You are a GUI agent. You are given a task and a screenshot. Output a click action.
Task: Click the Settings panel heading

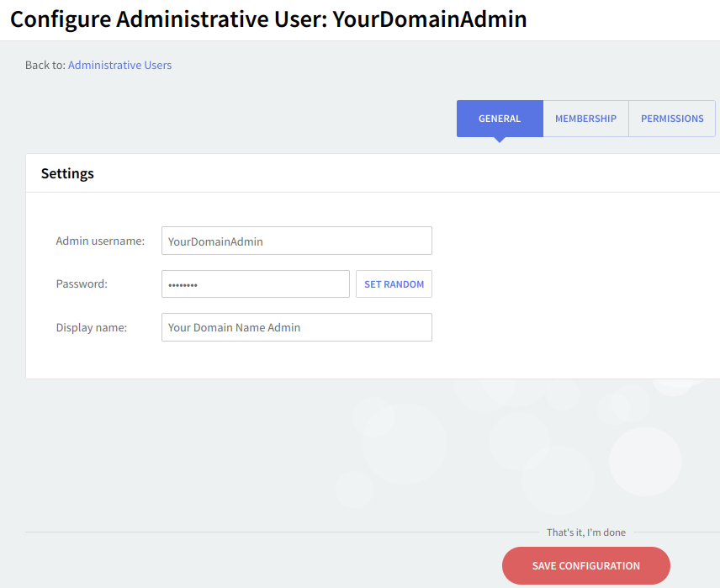point(67,173)
